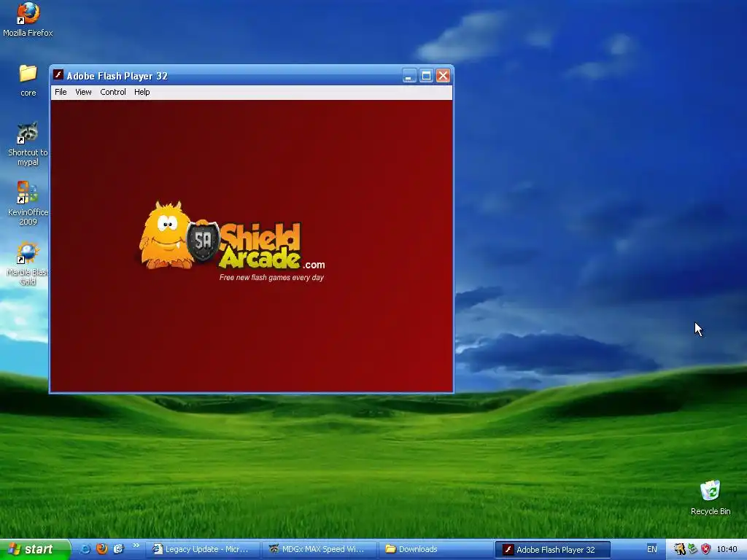The width and height of the screenshot is (747, 560).
Task: Open the Windows start menu
Action: click(35, 549)
